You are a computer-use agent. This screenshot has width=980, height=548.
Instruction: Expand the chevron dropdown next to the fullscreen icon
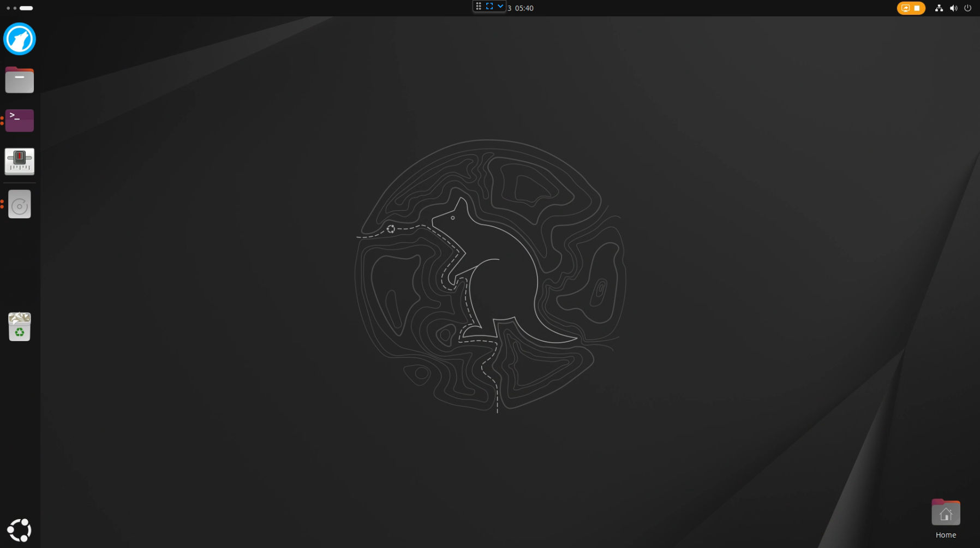(x=500, y=6)
